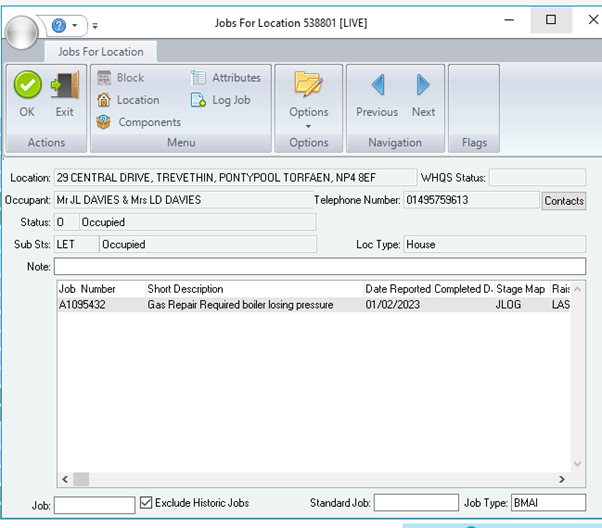Viewport: 602px width, 528px height.
Task: Click the Occupant name field
Action: [x=184, y=200]
